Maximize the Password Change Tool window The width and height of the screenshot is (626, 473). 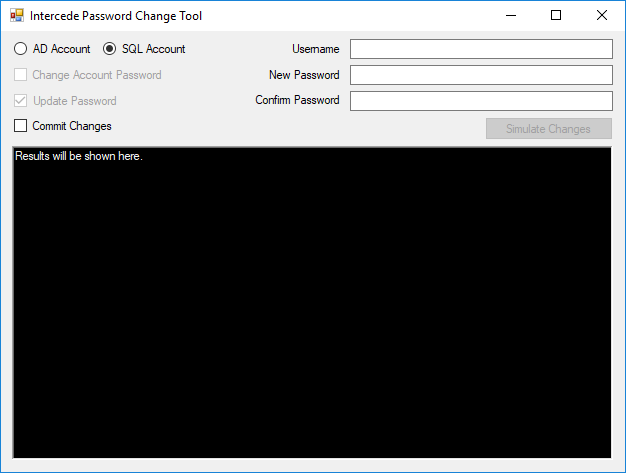tap(556, 16)
